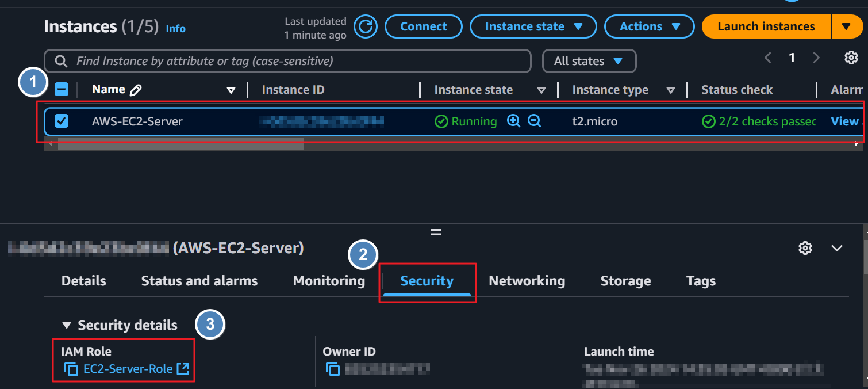Click the zoom-in magnifier beside Running
Screen dimensions: 868x389
(x=514, y=121)
